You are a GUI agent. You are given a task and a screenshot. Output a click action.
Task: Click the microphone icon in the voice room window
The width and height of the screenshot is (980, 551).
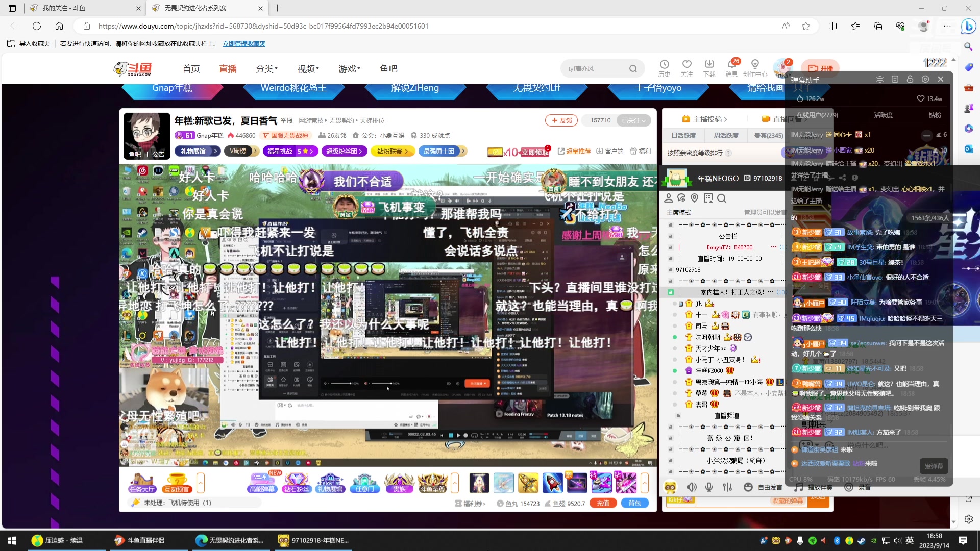click(709, 487)
